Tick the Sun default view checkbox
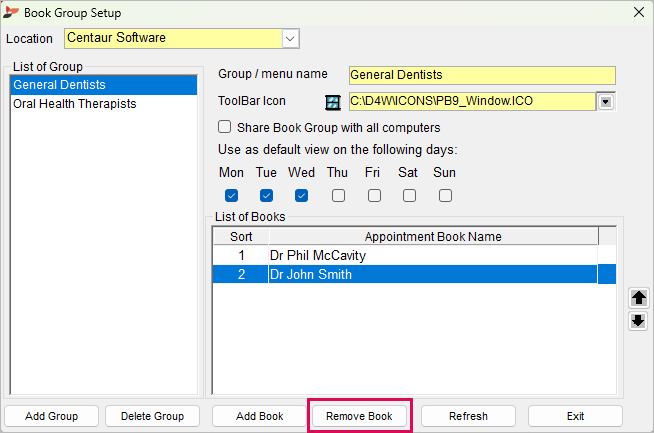The height and width of the screenshot is (433, 654). coord(445,195)
